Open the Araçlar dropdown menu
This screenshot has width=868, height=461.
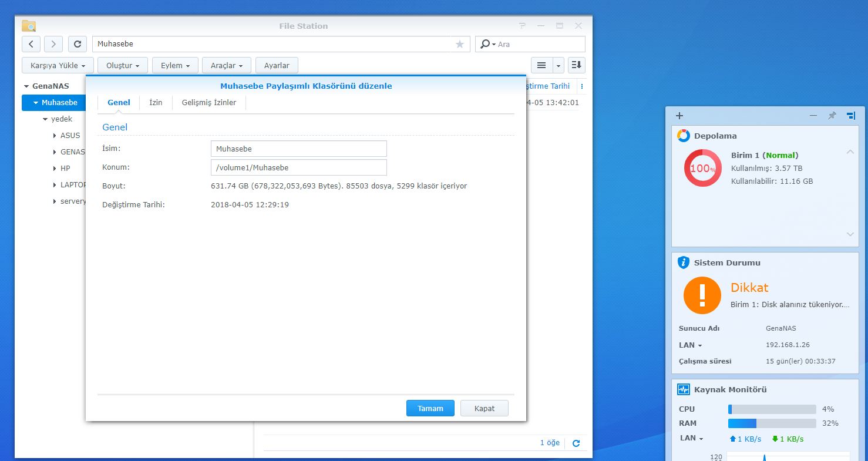coord(227,65)
